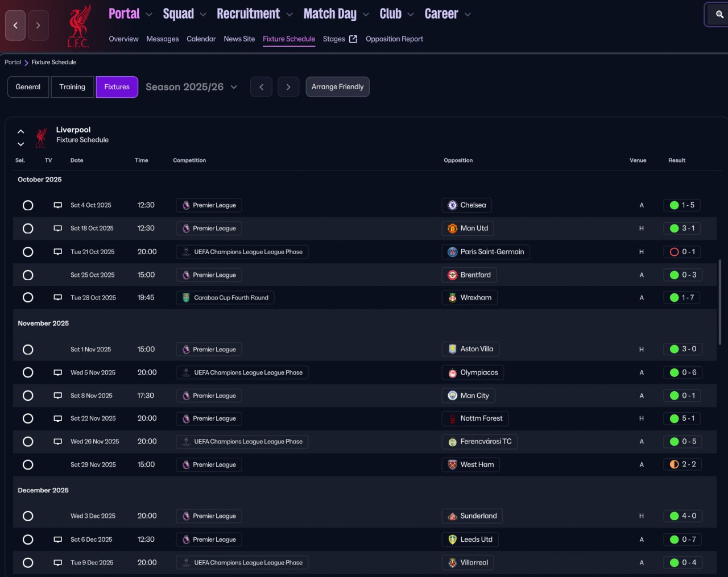Click the Carabao Cup competition logo
728x577 pixels.
click(186, 298)
